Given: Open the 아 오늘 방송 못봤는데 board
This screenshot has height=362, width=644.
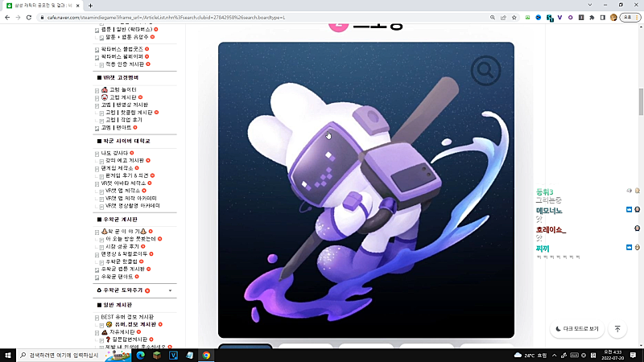Looking at the screenshot, I should point(130,239).
